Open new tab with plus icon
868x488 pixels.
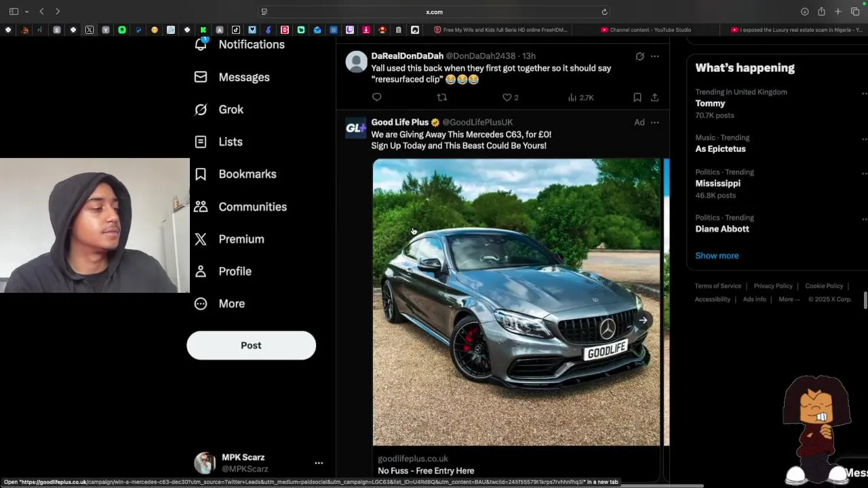click(838, 12)
